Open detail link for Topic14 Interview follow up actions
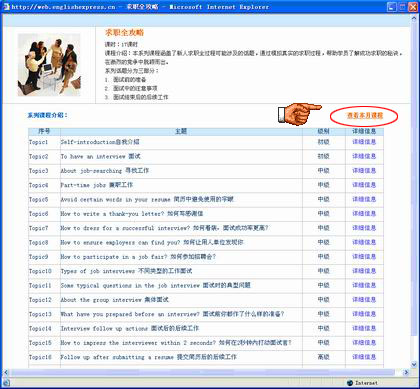Screen dimensions: 420x389 click(x=364, y=328)
